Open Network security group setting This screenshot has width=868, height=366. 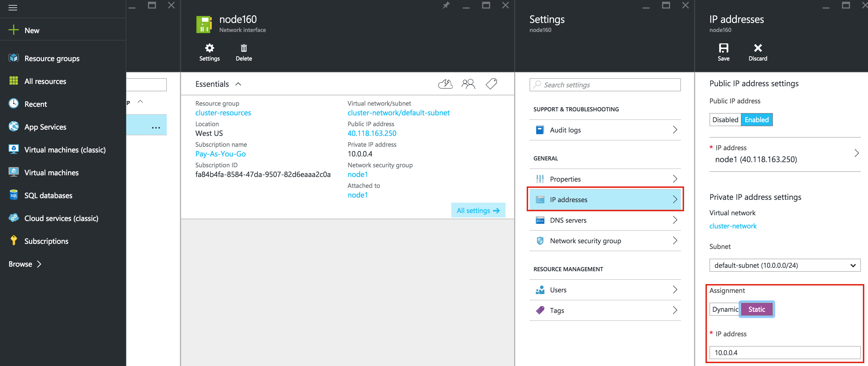coord(605,241)
